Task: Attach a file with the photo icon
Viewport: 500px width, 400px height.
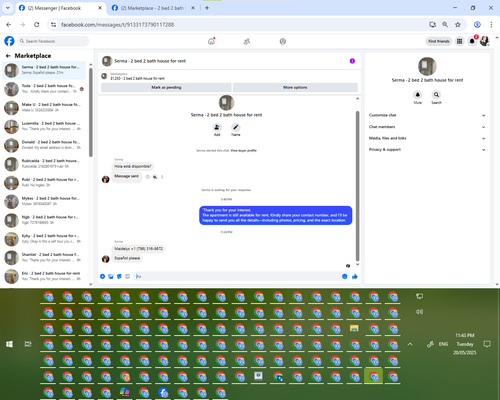Action: click(x=111, y=276)
